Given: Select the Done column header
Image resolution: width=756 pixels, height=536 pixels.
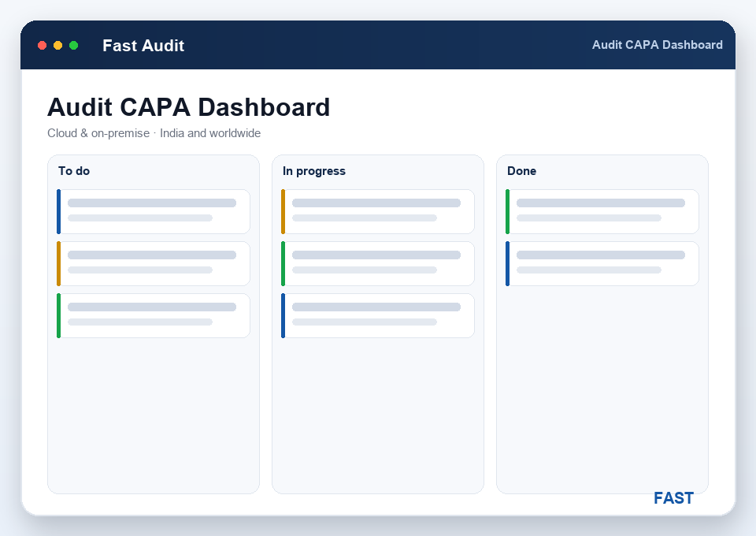Looking at the screenshot, I should 521,171.
